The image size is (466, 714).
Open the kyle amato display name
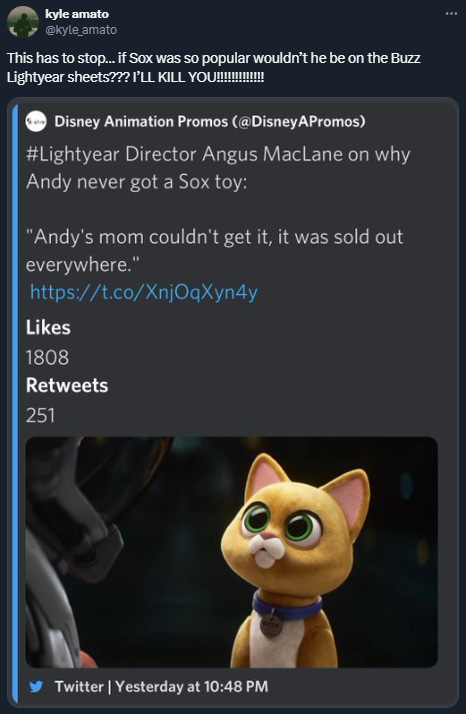click(77, 14)
